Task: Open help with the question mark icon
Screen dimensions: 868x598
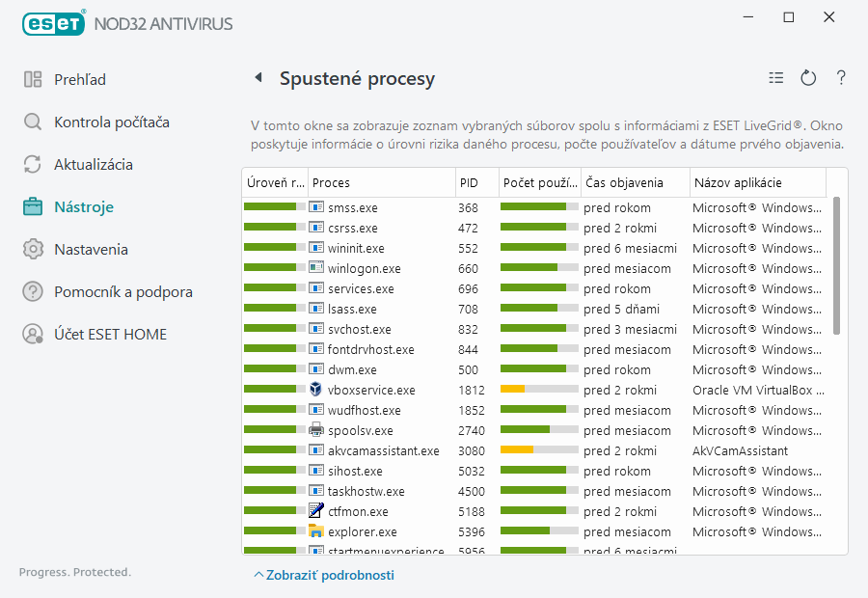Action: 841,79
